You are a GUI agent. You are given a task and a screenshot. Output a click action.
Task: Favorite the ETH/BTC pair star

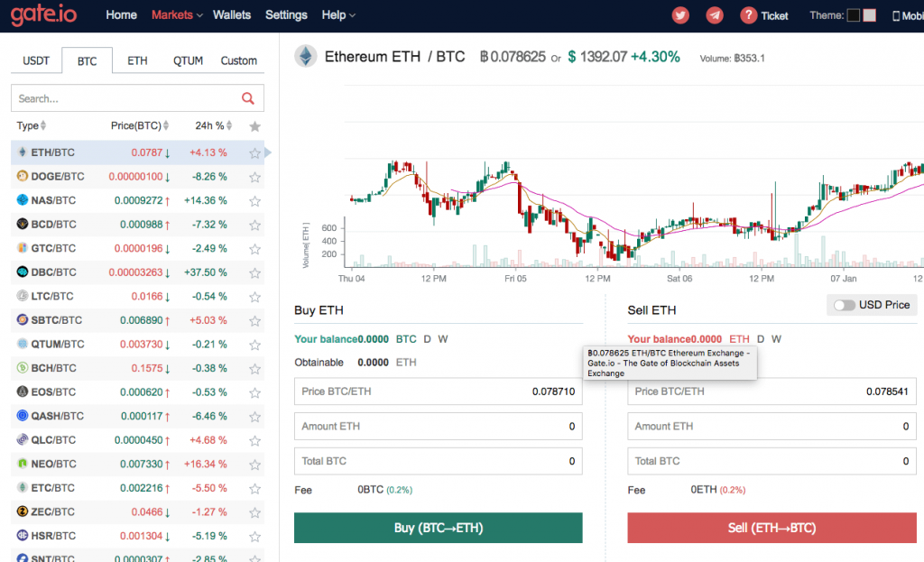(x=254, y=153)
